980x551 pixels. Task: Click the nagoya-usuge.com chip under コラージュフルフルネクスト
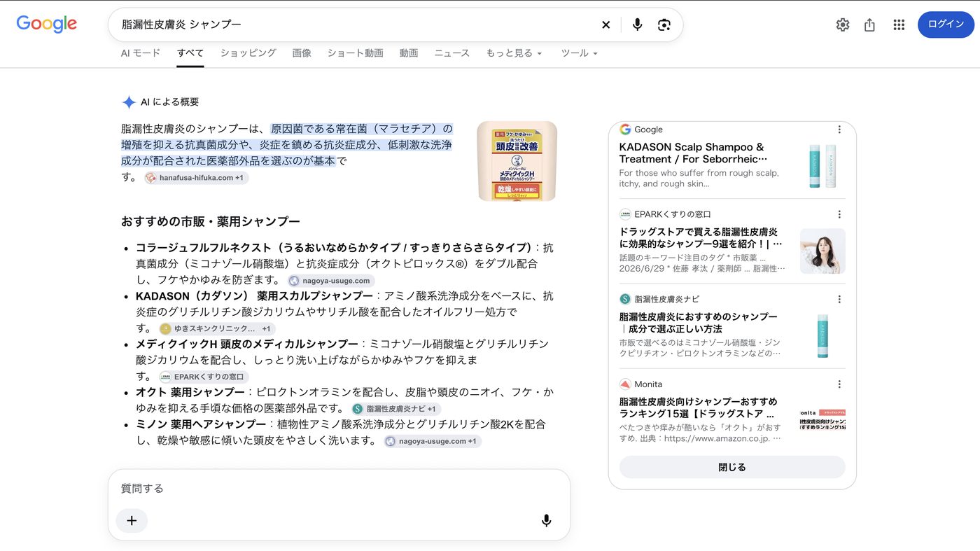click(x=331, y=281)
